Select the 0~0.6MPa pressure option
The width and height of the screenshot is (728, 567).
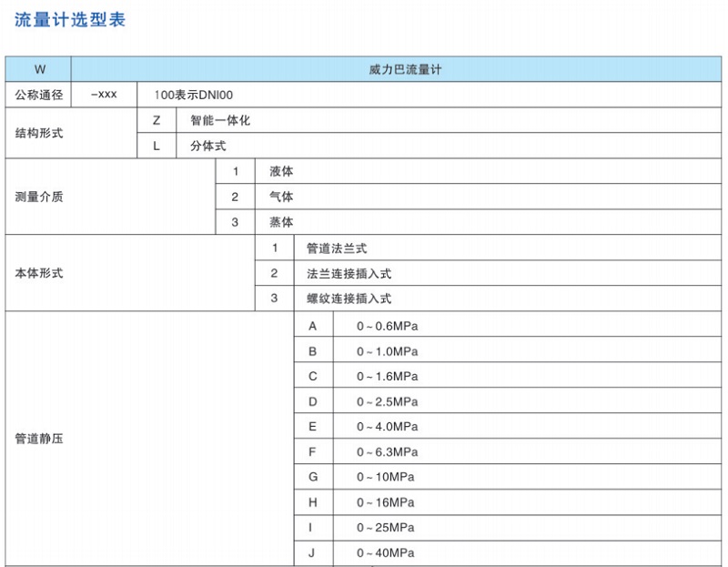387,325
